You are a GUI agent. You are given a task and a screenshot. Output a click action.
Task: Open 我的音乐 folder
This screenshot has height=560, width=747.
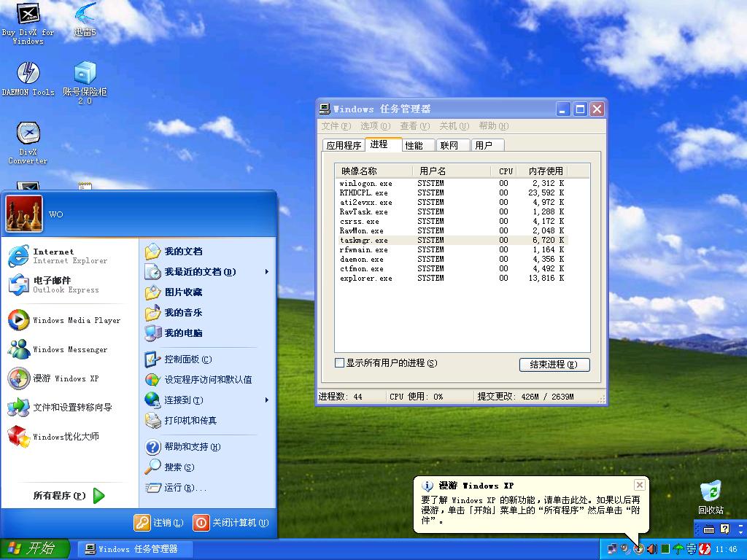174,312
